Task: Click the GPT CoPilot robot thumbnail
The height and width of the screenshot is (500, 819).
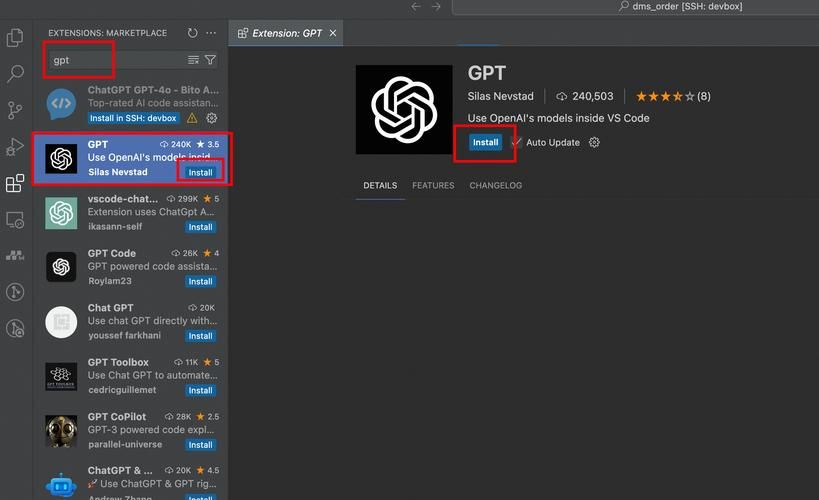Action: 61,431
